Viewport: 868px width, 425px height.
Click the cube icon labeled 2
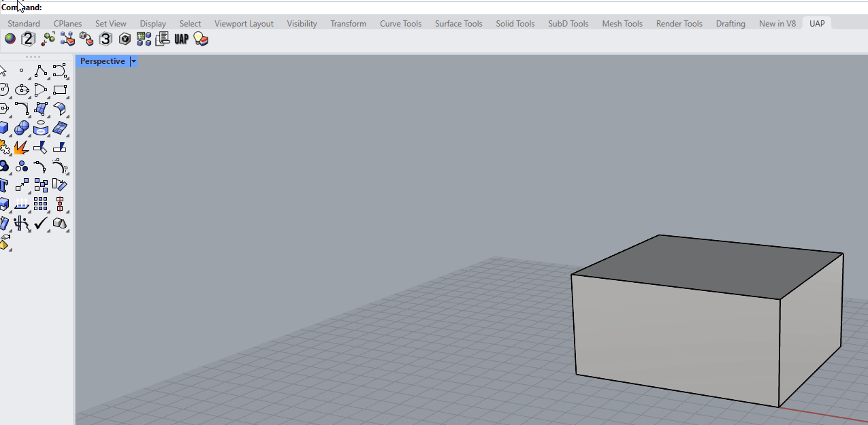point(28,39)
